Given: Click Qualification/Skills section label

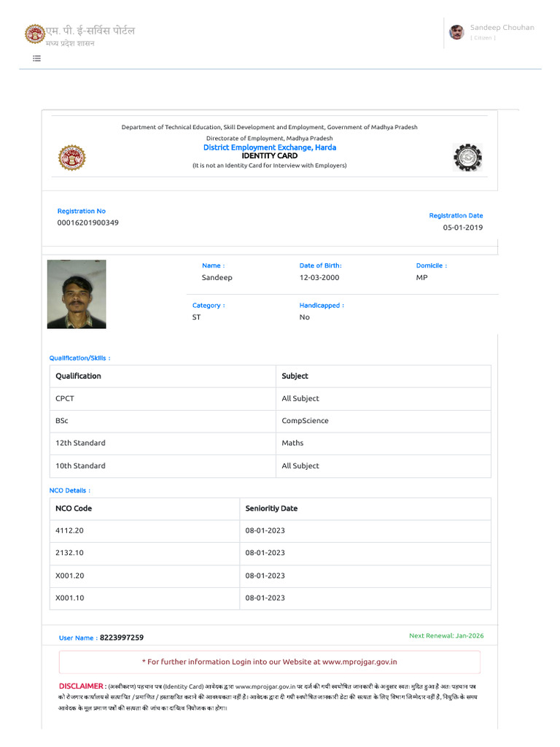Looking at the screenshot, I should click(x=80, y=358).
